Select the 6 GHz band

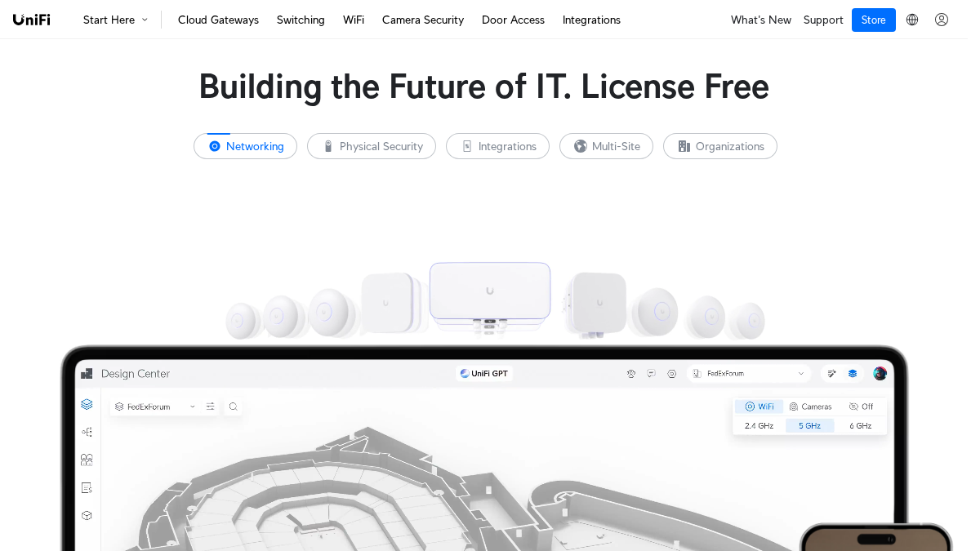click(861, 425)
